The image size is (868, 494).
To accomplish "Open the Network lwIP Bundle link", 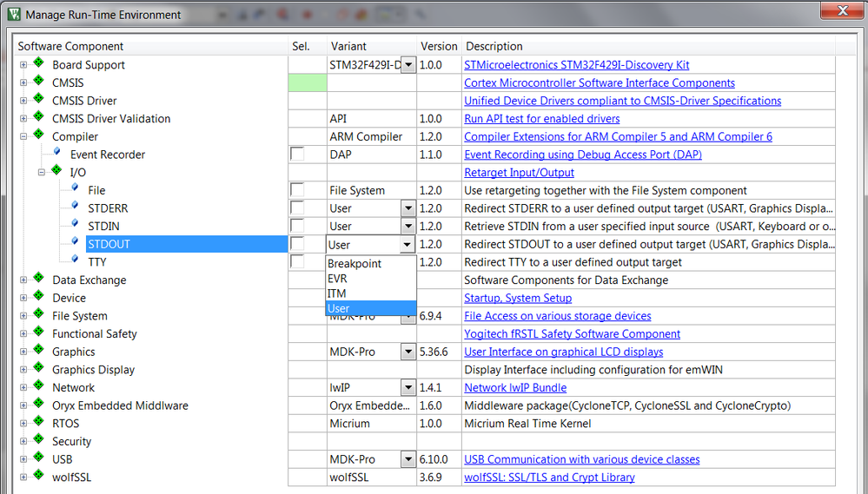I will click(515, 388).
